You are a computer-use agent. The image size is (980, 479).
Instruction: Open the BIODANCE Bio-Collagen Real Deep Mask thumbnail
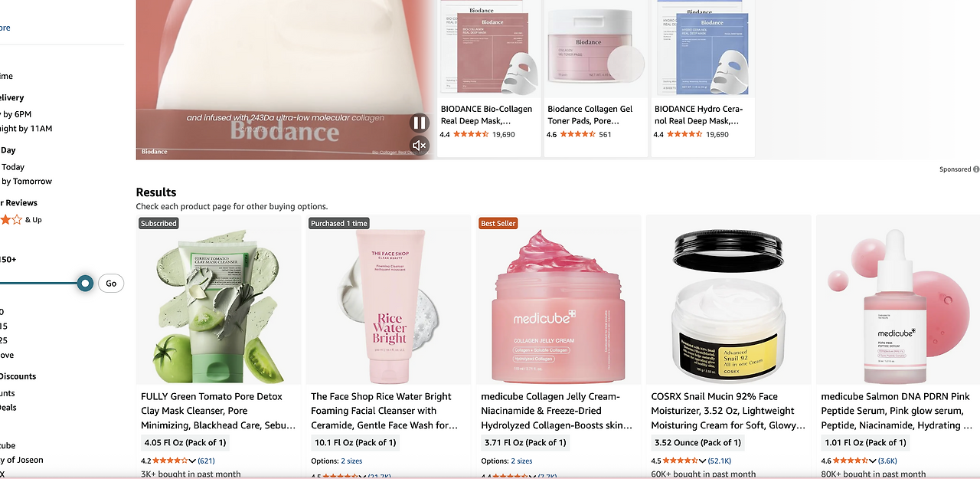point(490,49)
